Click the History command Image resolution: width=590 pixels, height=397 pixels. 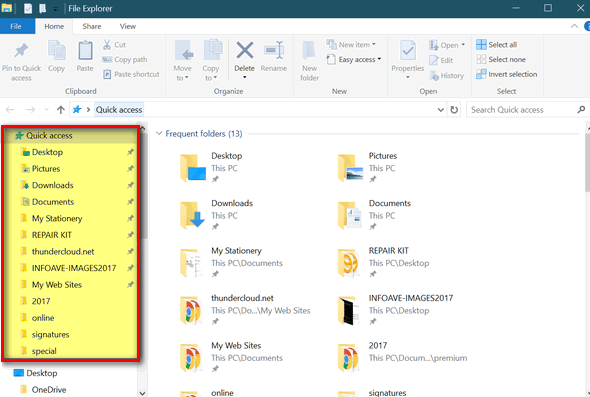click(447, 76)
